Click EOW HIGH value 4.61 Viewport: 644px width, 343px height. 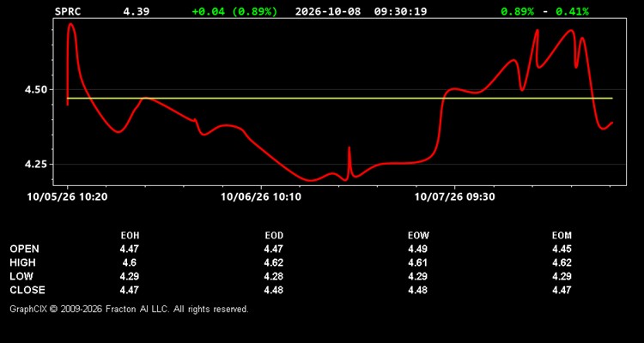[417, 262]
